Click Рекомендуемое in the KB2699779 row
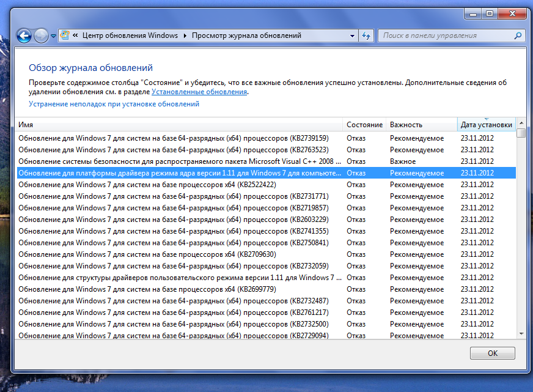 click(417, 289)
